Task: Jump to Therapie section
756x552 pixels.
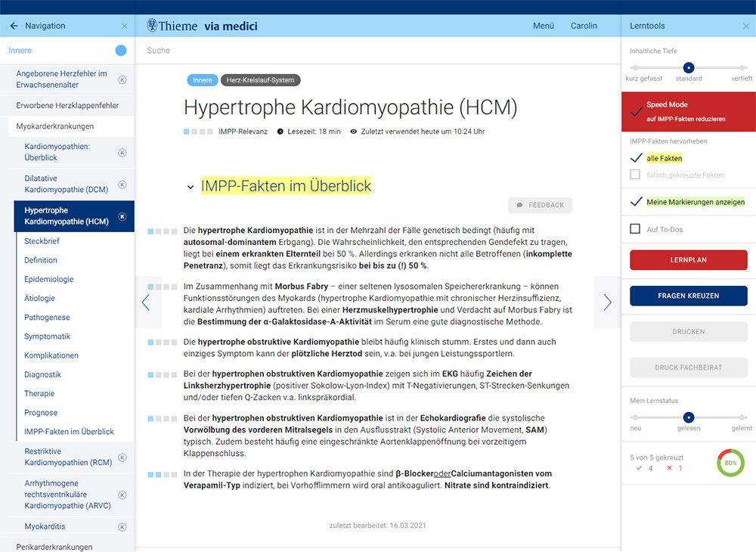Action: point(39,393)
